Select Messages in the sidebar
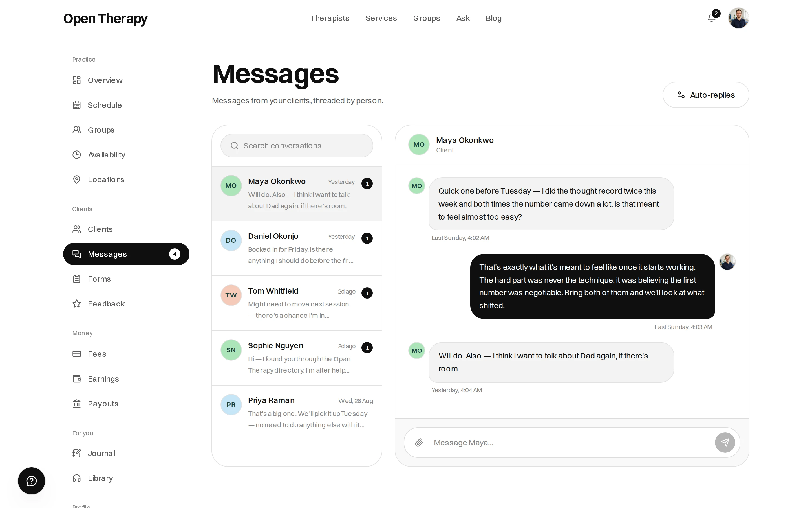This screenshot has width=812, height=508. (126, 254)
